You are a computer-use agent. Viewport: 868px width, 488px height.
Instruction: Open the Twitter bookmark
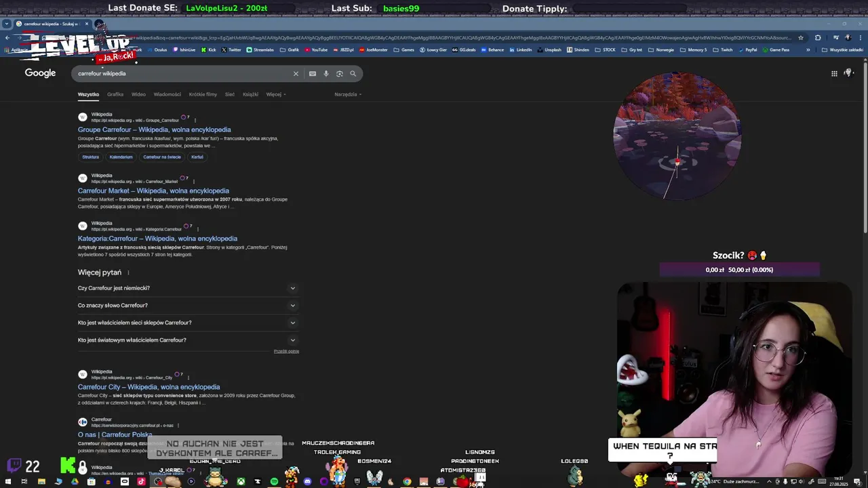[x=231, y=49]
